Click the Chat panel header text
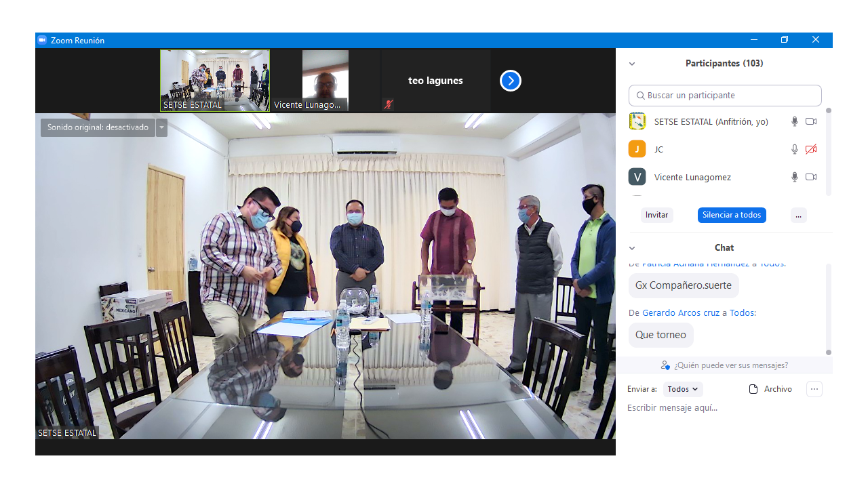The image size is (868, 488). click(x=724, y=248)
